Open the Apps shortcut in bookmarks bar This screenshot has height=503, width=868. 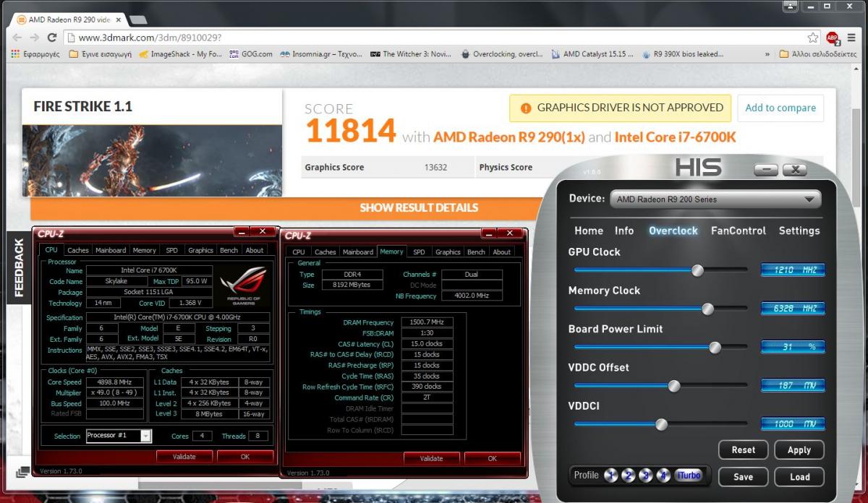[36, 54]
